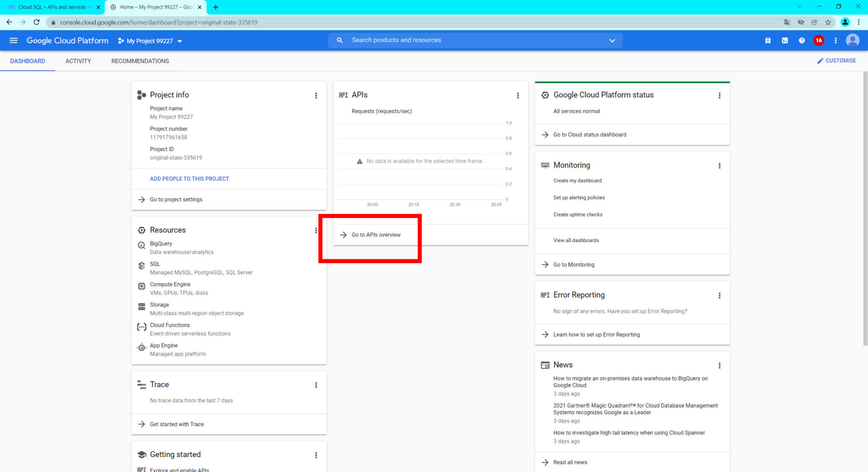The image size is (868, 472).
Task: Open the BigQuery migration news article
Action: click(630, 382)
